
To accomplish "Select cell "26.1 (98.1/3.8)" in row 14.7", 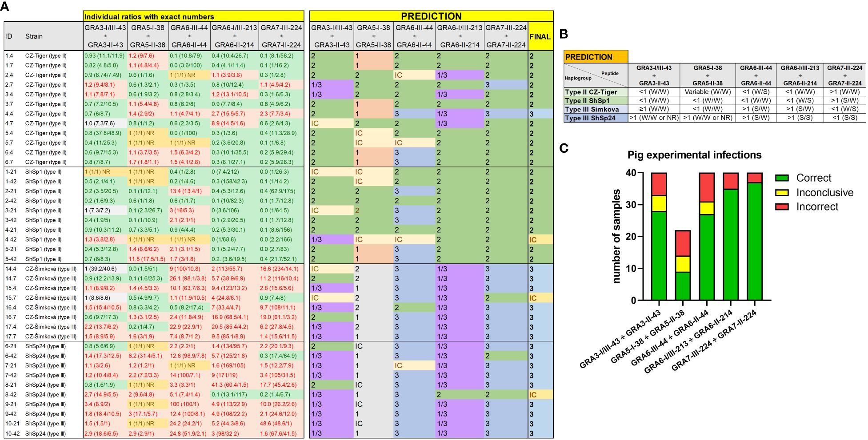I will click(189, 279).
